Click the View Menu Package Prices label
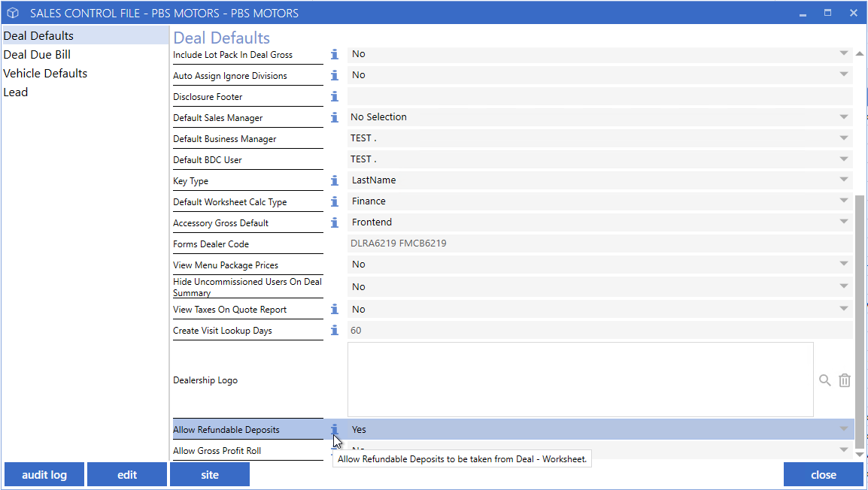868x490 pixels. pyautogui.click(x=226, y=265)
